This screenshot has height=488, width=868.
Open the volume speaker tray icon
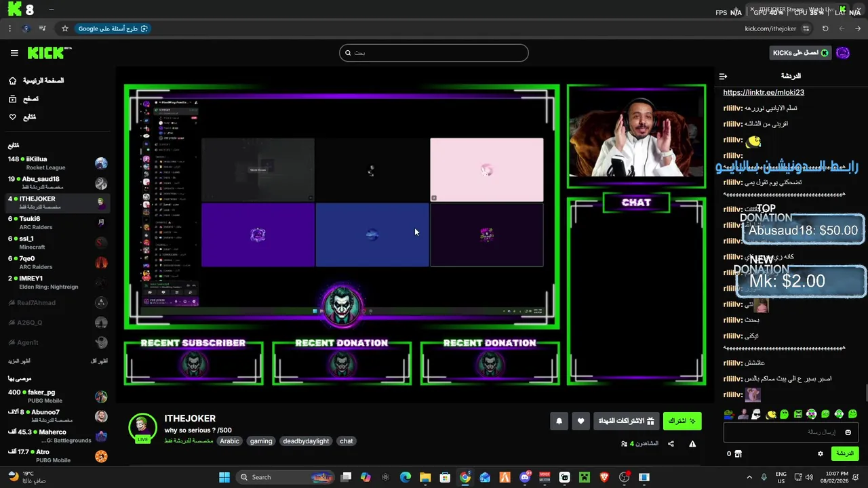(x=808, y=477)
